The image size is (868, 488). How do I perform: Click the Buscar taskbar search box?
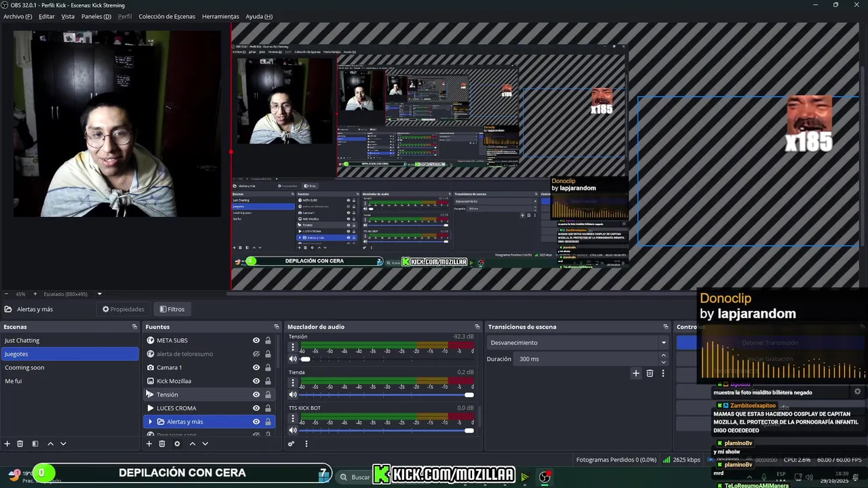coord(354,477)
